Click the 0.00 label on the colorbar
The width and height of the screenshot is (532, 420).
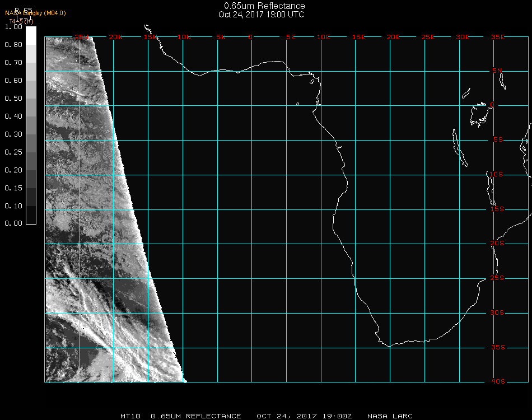(13, 223)
